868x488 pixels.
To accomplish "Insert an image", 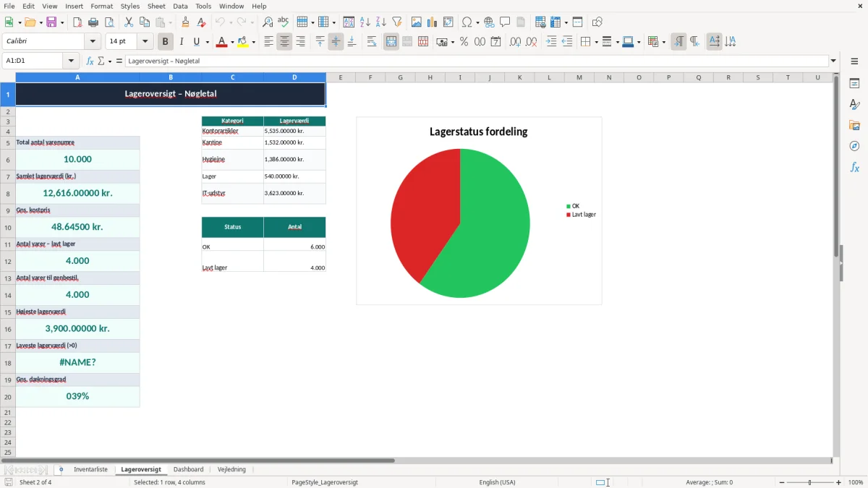I will (x=417, y=22).
